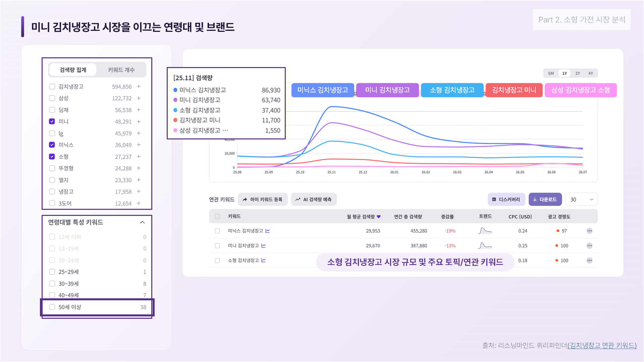Click the AI 검색량 예측 button
This screenshot has width=644, height=362.
pos(314,199)
